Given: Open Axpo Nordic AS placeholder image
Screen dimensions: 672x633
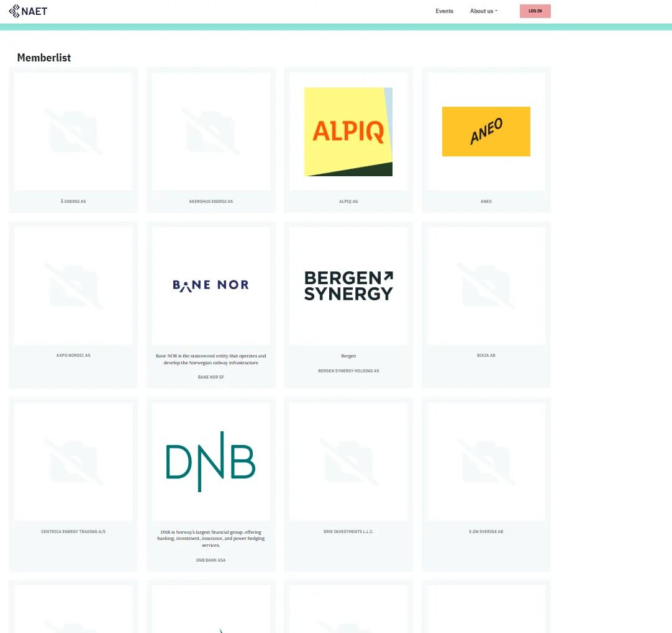Looking at the screenshot, I should [73, 285].
